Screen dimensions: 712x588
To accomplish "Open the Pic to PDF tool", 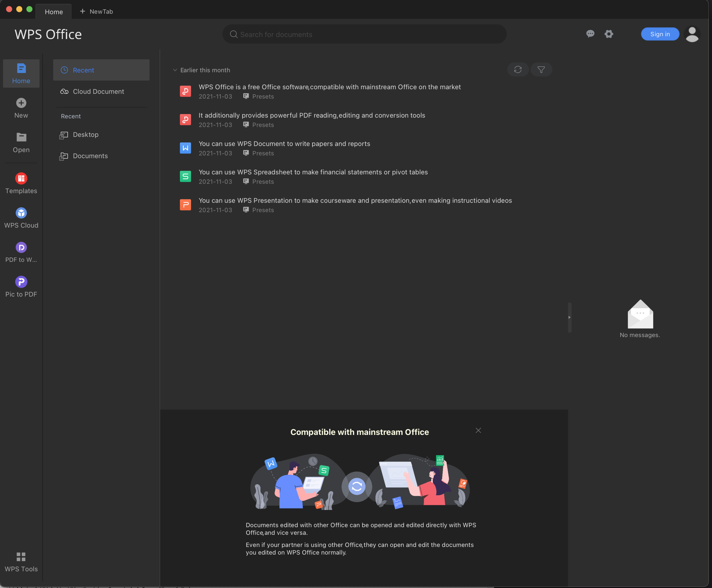I will point(21,287).
